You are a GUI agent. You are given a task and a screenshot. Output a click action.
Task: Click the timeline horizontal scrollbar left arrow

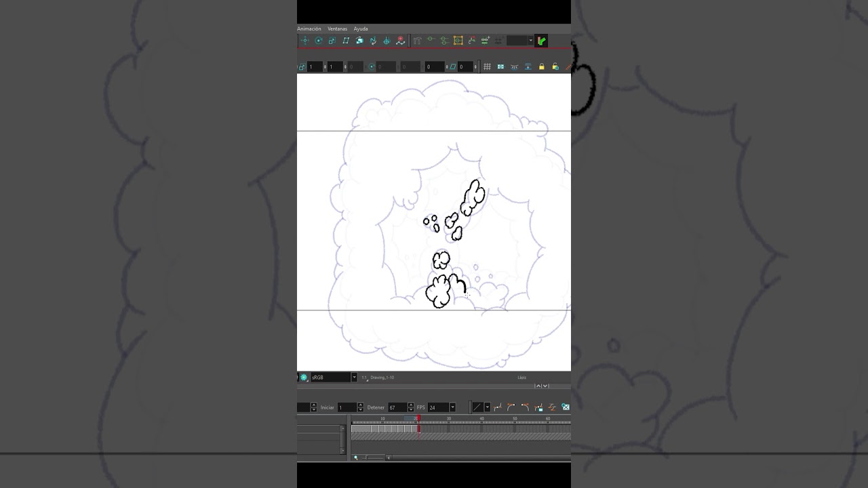coord(389,457)
